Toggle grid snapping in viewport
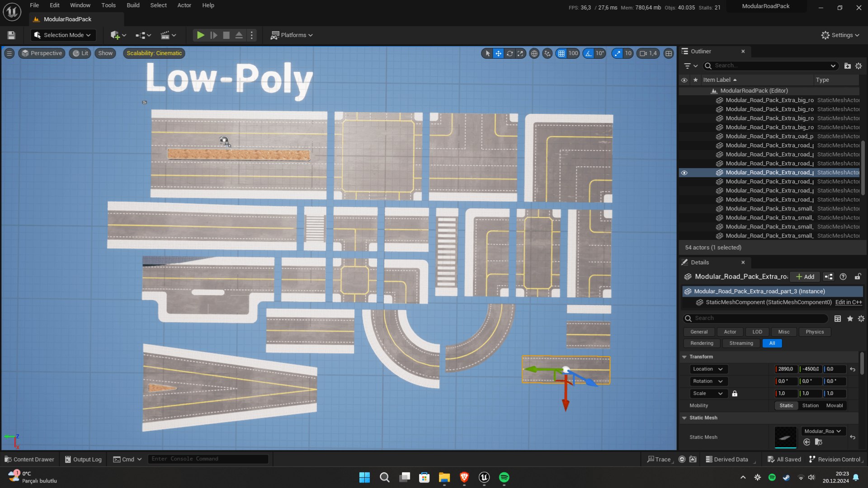 click(561, 53)
